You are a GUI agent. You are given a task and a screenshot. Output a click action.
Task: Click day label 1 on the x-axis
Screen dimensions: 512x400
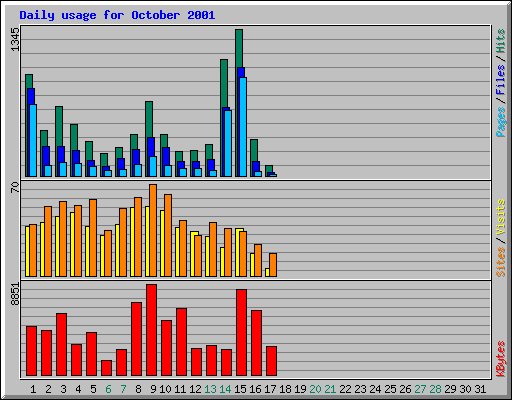pos(33,389)
